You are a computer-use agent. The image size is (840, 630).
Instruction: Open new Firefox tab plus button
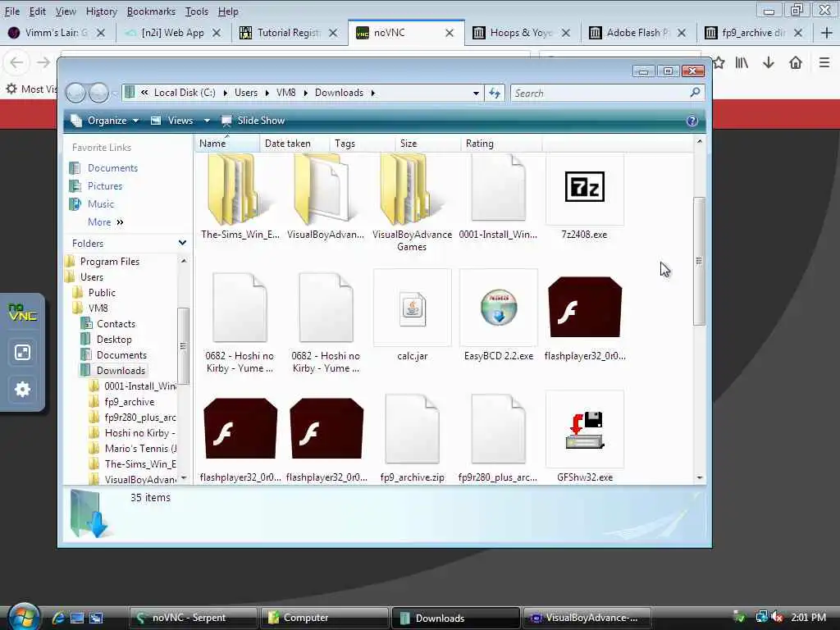(x=826, y=33)
